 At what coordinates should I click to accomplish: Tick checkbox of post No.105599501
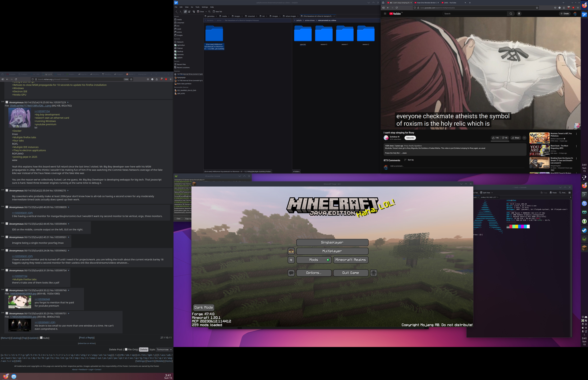tap(7, 237)
